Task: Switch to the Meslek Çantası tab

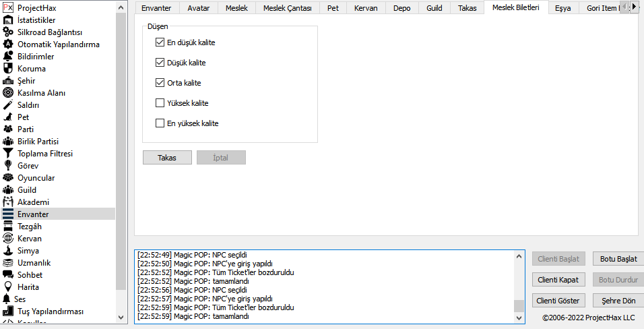Action: coord(288,8)
